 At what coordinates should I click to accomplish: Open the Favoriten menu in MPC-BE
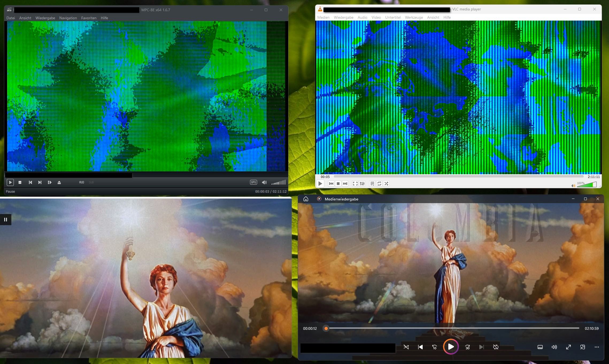coord(89,18)
